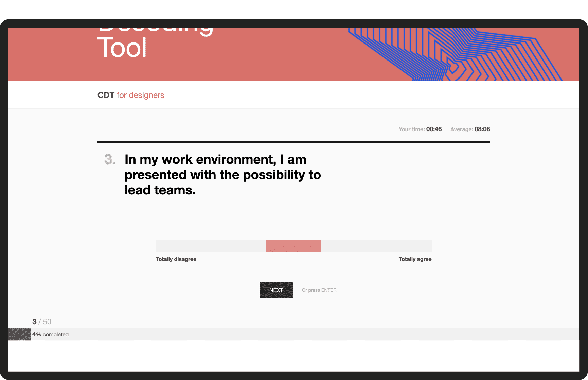Click the Average 08:06 time display

click(470, 129)
